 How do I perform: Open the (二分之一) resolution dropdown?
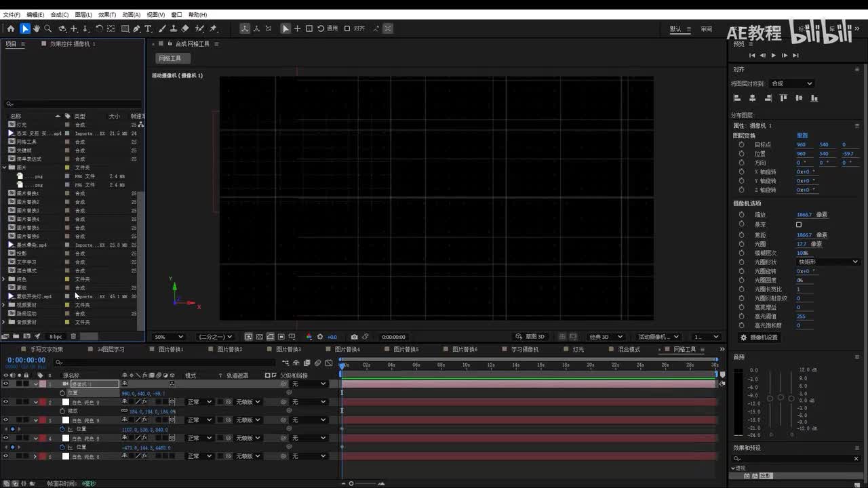[216, 337]
